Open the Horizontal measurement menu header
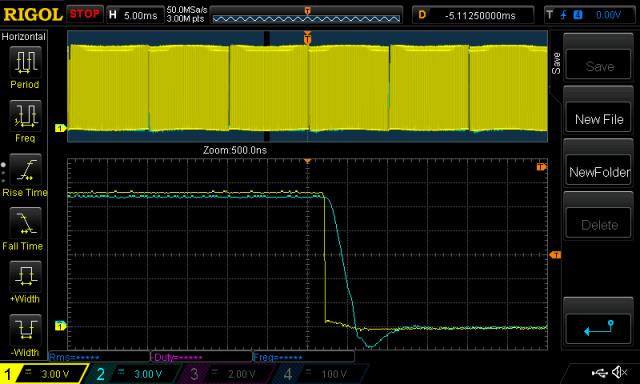This screenshot has width=640, height=384. click(x=24, y=37)
